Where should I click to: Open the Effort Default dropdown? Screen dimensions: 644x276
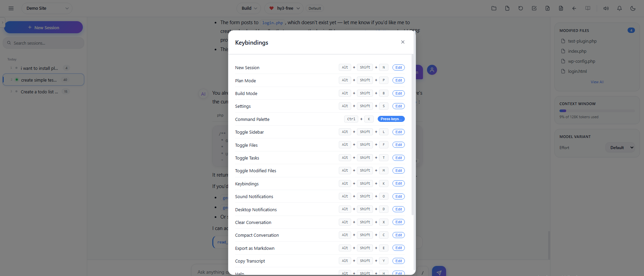click(x=620, y=148)
